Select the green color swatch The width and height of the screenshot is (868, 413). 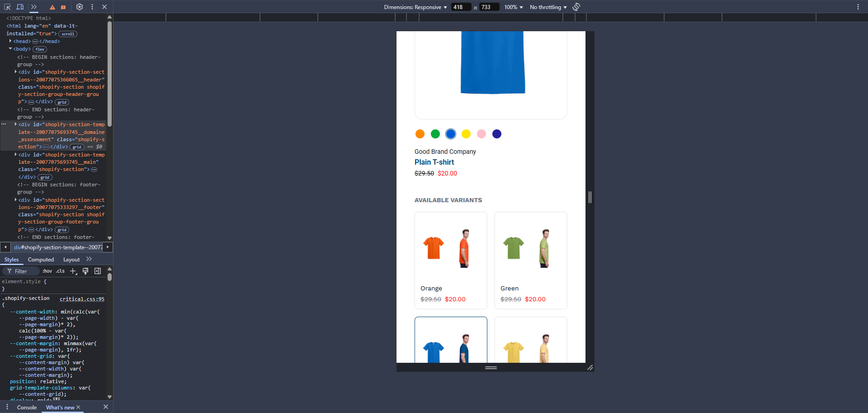click(435, 134)
